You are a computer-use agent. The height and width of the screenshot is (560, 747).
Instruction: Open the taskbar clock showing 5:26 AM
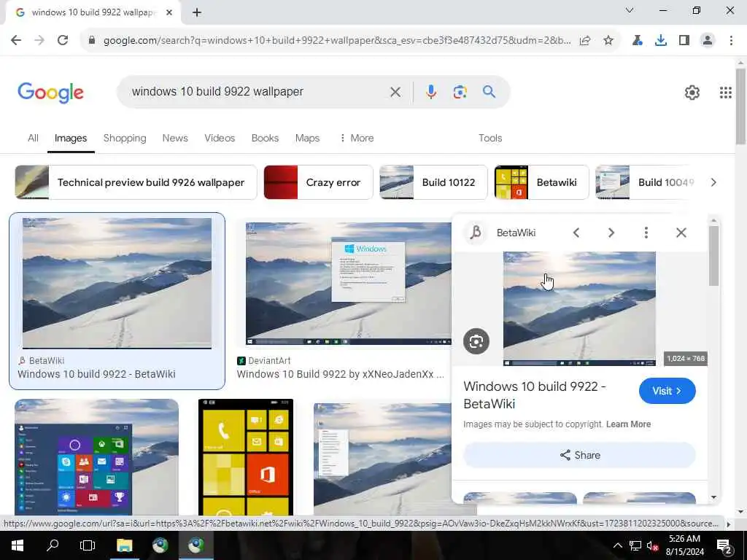684,545
